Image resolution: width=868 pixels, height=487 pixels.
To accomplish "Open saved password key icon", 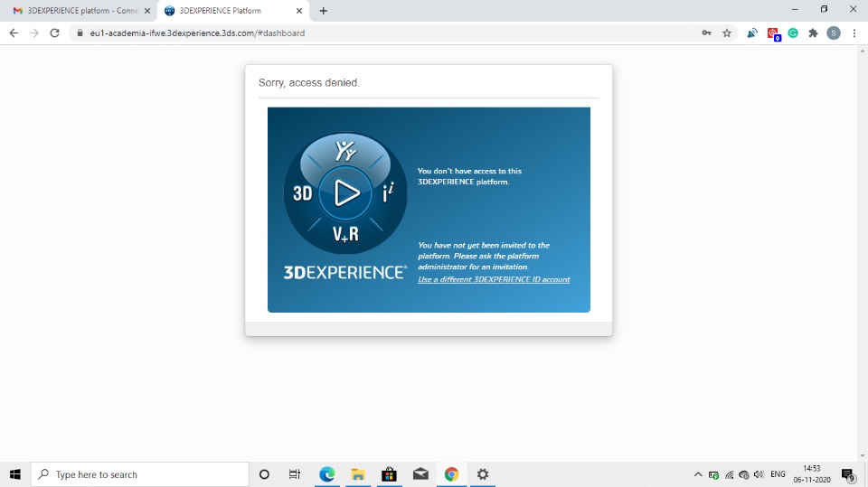I will [x=706, y=33].
